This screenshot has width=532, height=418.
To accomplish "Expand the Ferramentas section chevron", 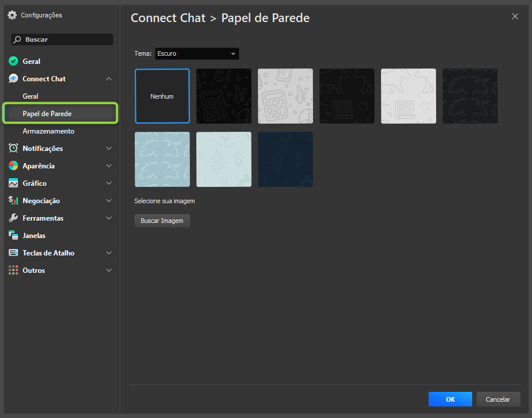I will (109, 218).
